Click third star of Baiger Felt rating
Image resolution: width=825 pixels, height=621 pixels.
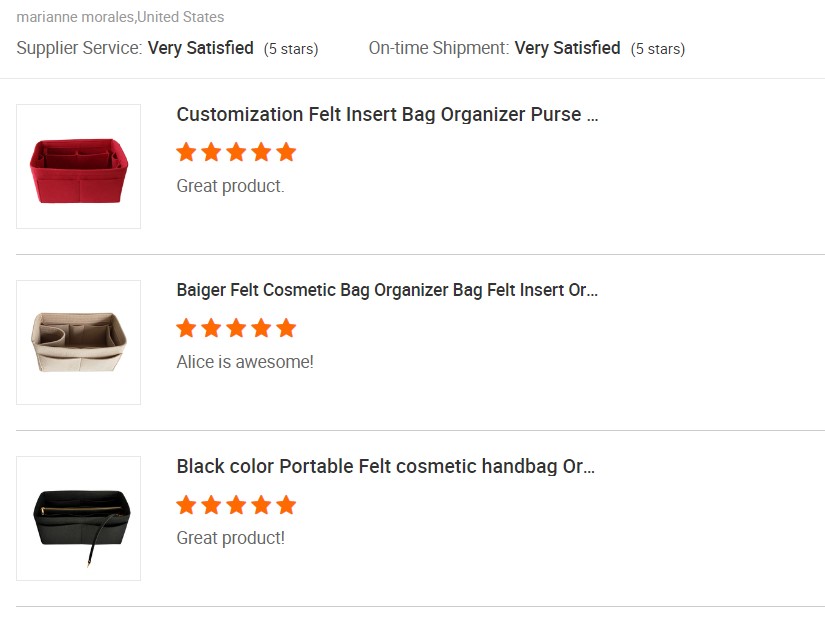pyautogui.click(x=236, y=328)
